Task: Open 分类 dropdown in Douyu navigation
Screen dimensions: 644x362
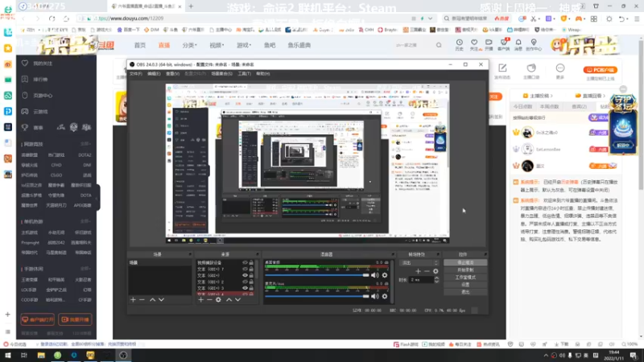Action: (189, 45)
